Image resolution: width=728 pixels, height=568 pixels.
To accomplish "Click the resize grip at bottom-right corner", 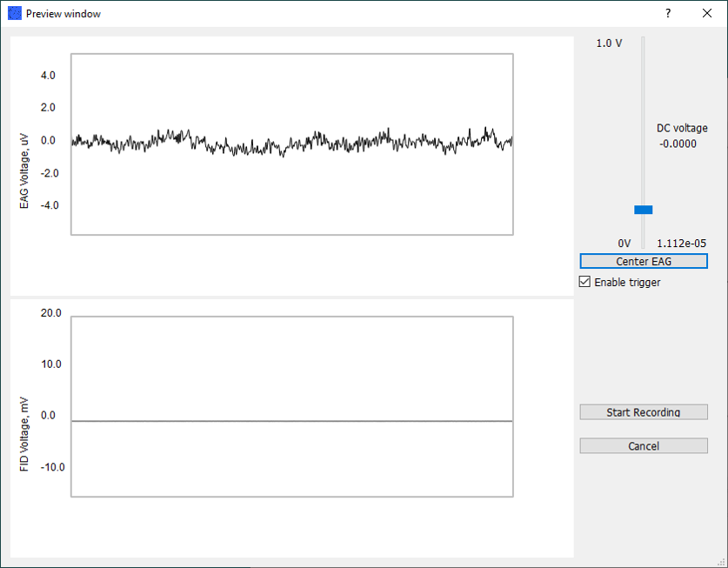I will (x=722, y=563).
